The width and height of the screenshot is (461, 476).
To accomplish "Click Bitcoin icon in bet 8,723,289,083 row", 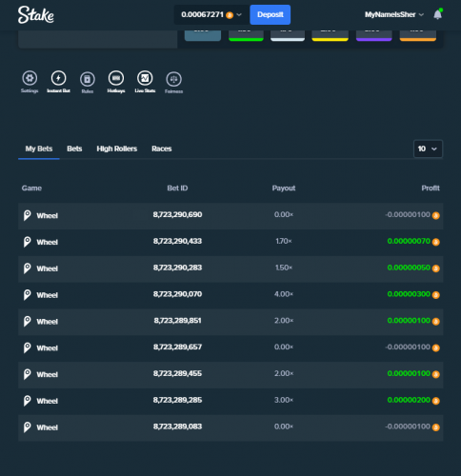I will (x=436, y=427).
